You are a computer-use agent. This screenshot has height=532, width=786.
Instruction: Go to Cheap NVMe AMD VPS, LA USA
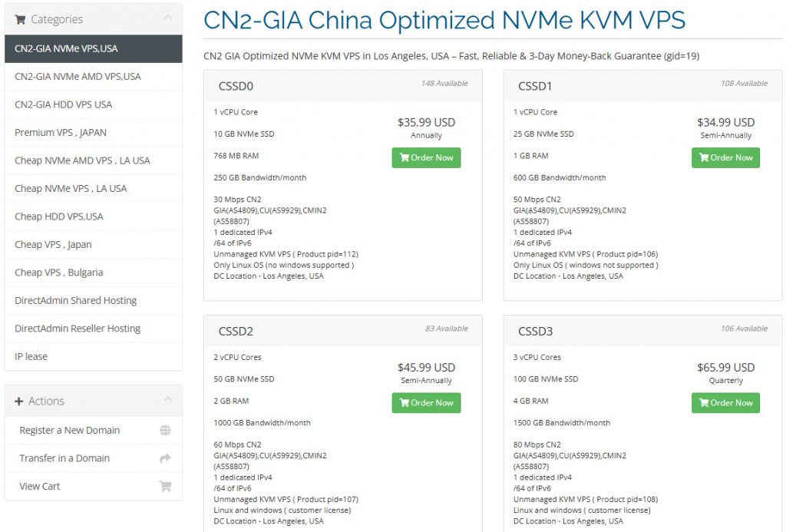pyautogui.click(x=82, y=160)
